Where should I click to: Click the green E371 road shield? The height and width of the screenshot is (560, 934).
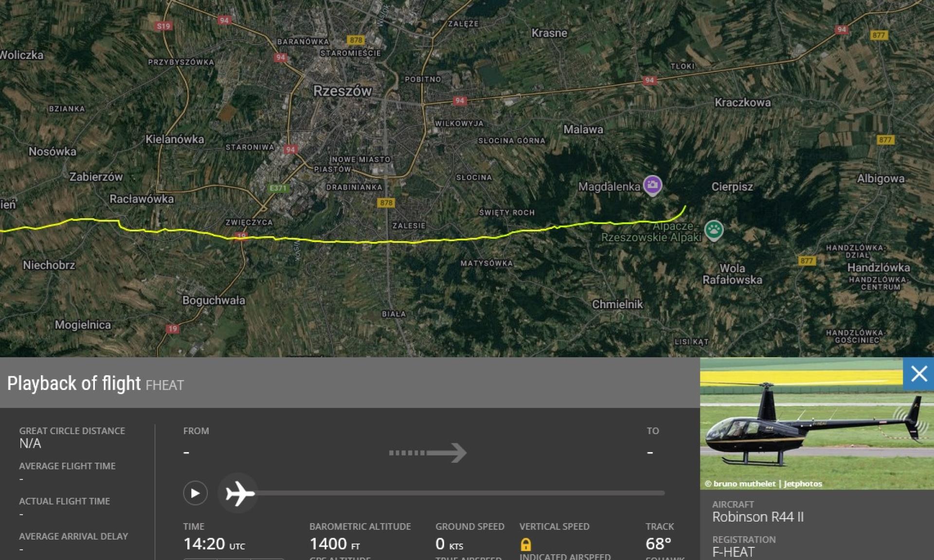(278, 188)
